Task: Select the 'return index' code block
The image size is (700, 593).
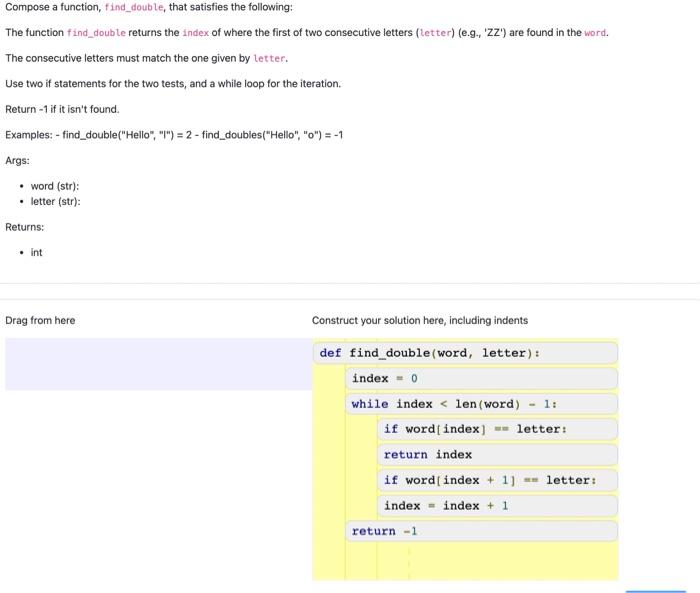Action: pos(497,455)
